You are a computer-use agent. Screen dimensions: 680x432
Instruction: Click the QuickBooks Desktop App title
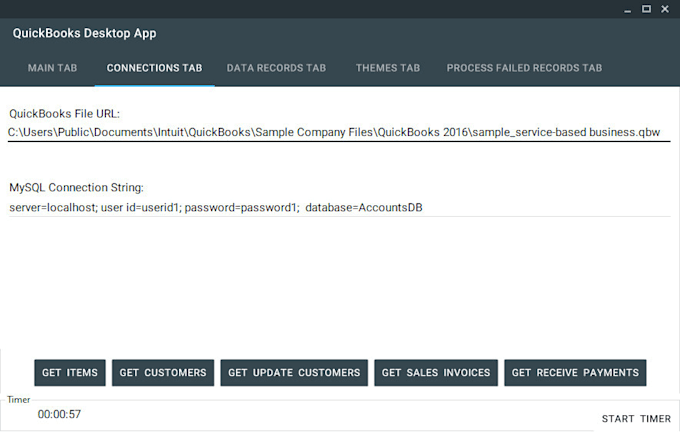[85, 33]
